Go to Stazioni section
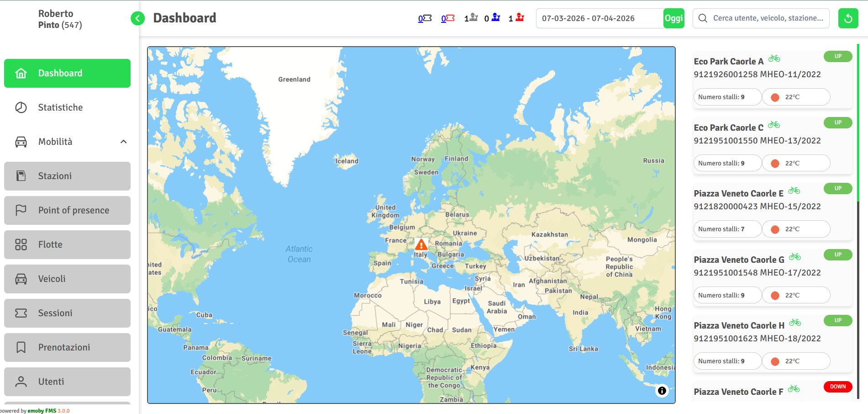 point(67,176)
